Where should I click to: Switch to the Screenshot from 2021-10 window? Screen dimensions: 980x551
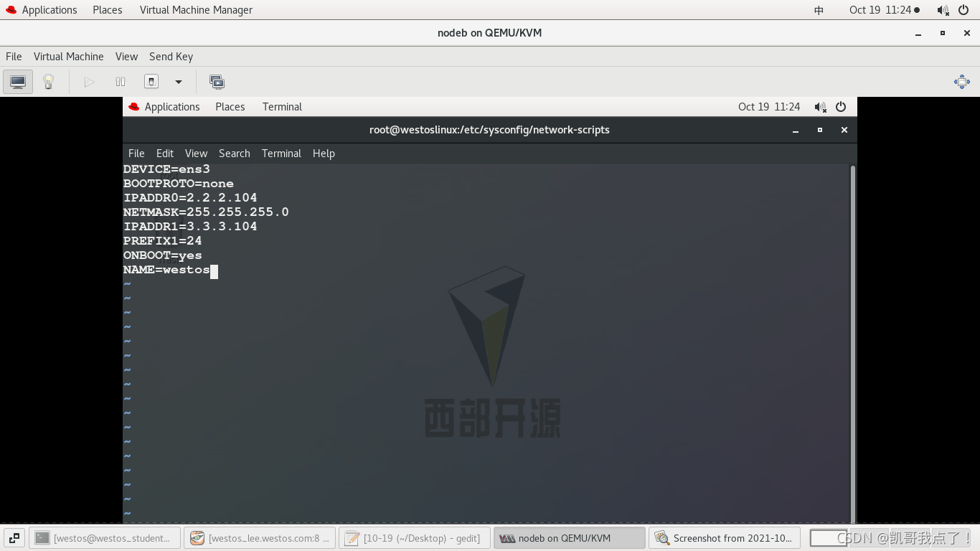click(725, 538)
